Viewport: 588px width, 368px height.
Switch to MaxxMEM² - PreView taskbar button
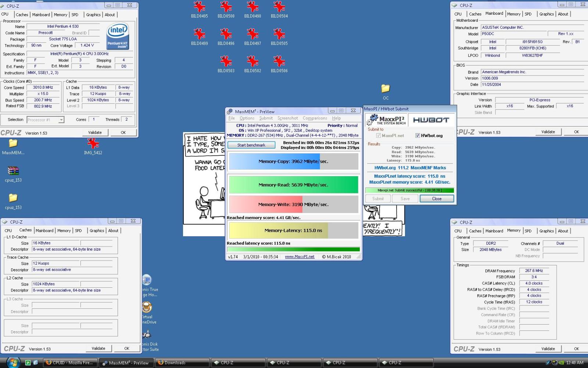(x=127, y=363)
